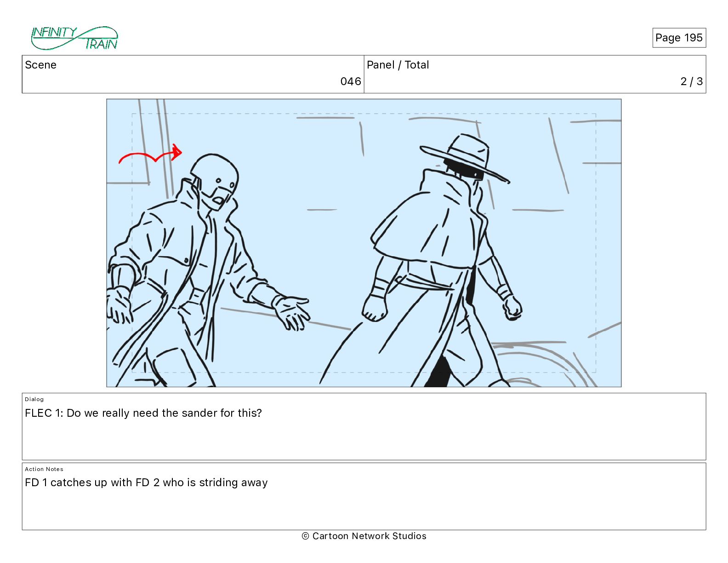Click the storyboard panel drawing
Screen dimensions: 728x563
pyautogui.click(x=364, y=243)
